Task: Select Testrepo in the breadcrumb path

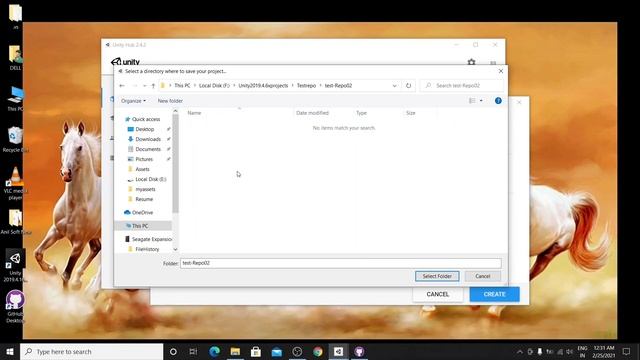Action: tap(306, 86)
